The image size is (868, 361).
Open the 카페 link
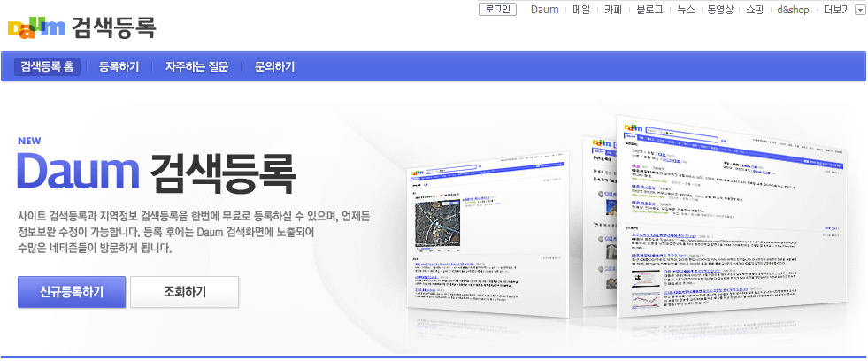coord(613,10)
